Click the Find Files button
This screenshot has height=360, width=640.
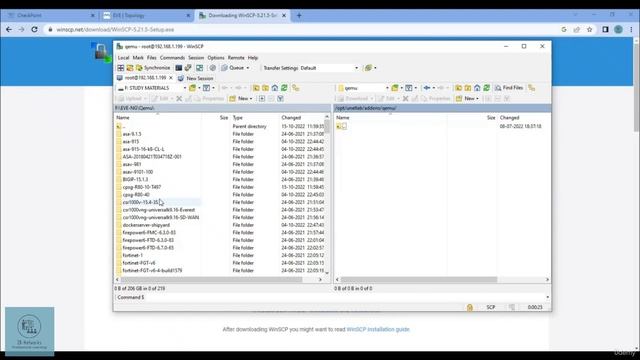coord(509,88)
